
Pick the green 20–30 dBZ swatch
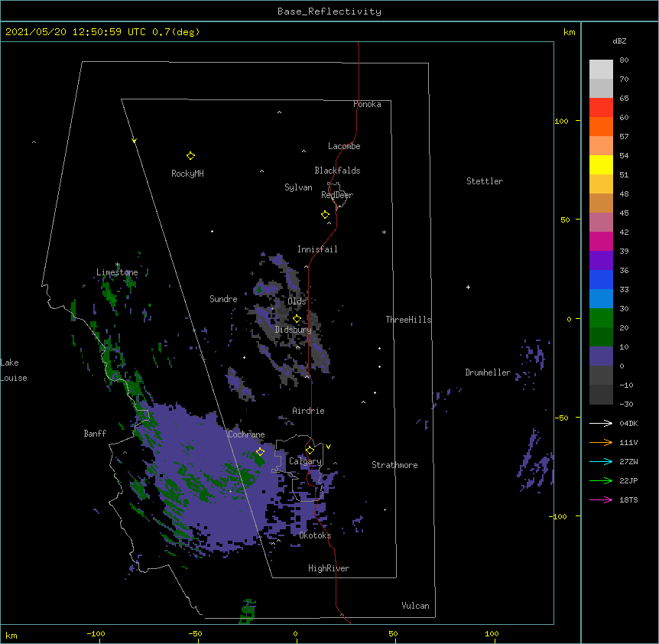601,318
